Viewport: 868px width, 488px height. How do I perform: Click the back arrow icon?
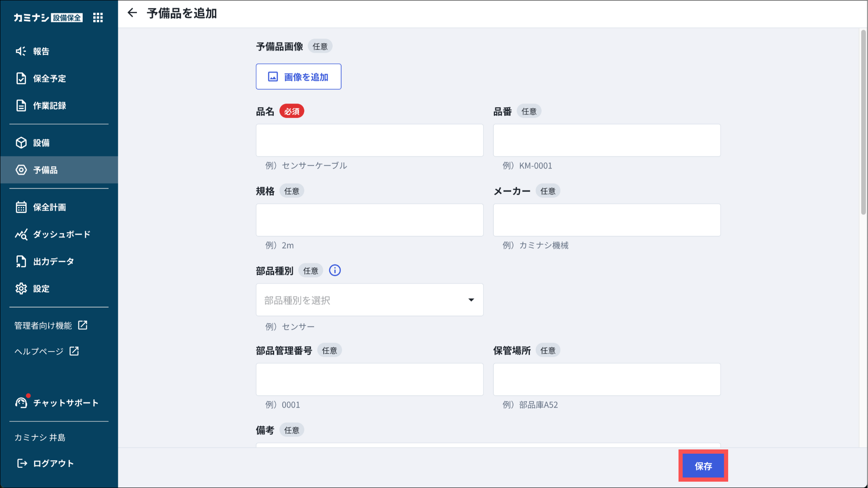coord(132,13)
